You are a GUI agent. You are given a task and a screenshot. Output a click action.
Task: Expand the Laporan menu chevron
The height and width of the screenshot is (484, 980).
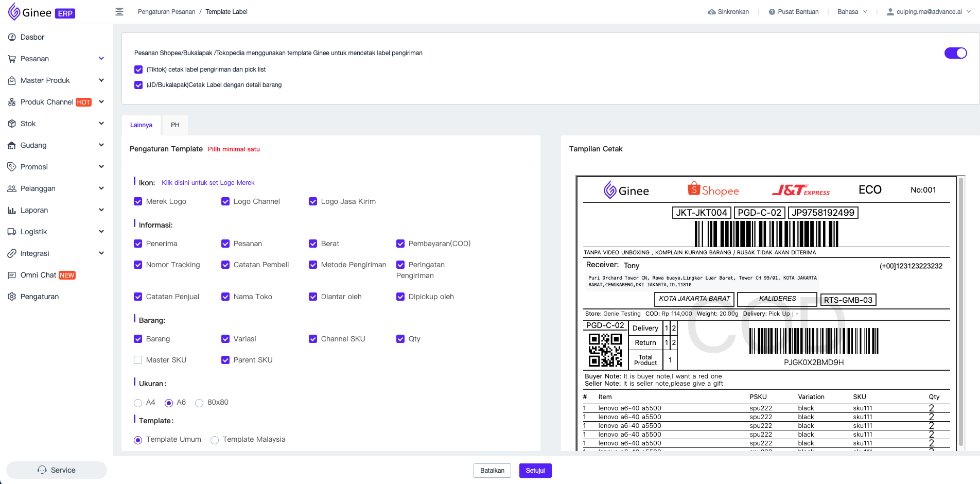click(101, 210)
